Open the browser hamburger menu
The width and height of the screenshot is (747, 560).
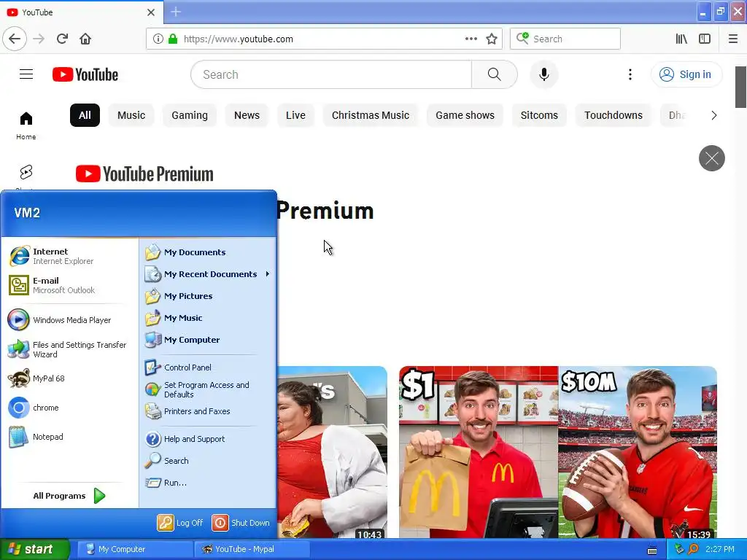732,39
